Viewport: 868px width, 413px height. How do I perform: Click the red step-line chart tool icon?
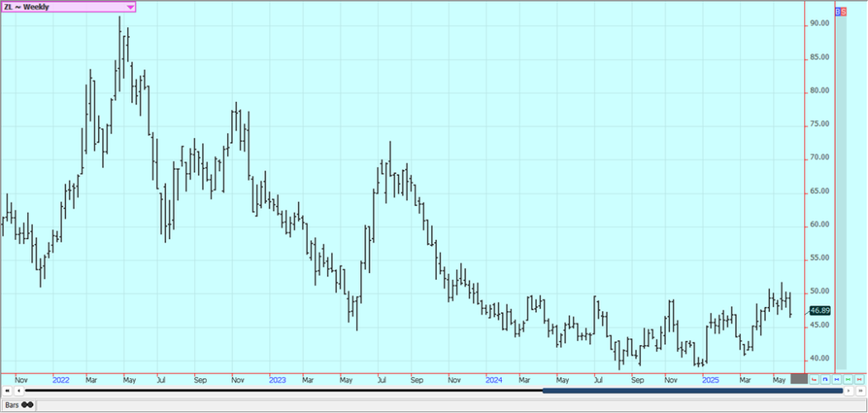pos(814,379)
